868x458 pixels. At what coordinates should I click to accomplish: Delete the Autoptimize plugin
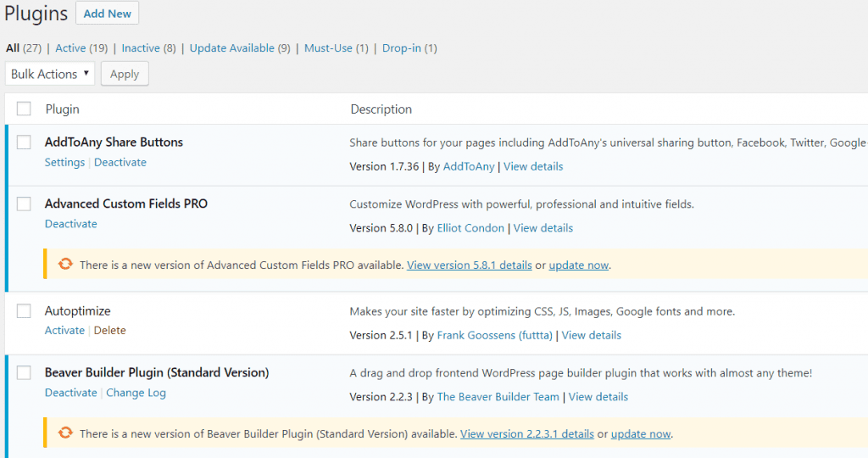coord(109,331)
